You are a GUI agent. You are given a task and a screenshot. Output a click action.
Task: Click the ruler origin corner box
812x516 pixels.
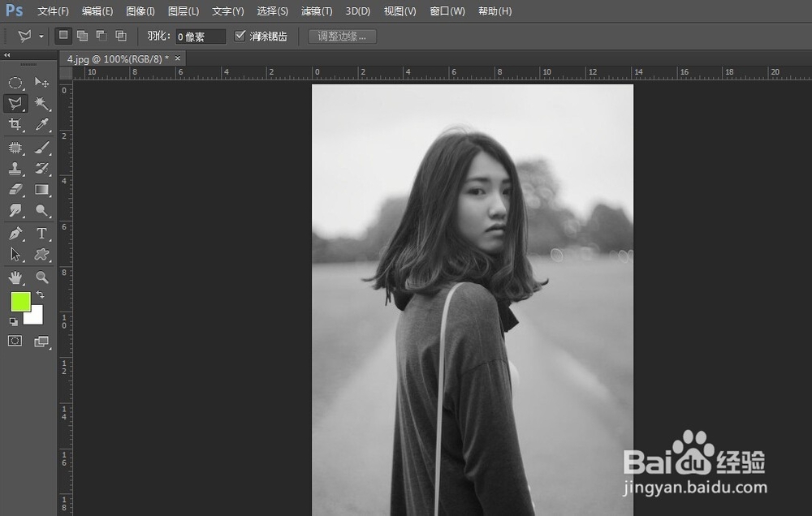65,73
